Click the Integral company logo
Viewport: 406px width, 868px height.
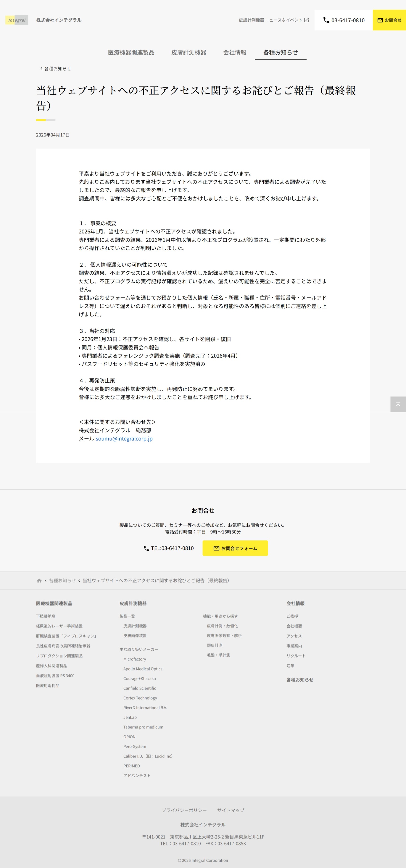pyautogui.click(x=16, y=20)
